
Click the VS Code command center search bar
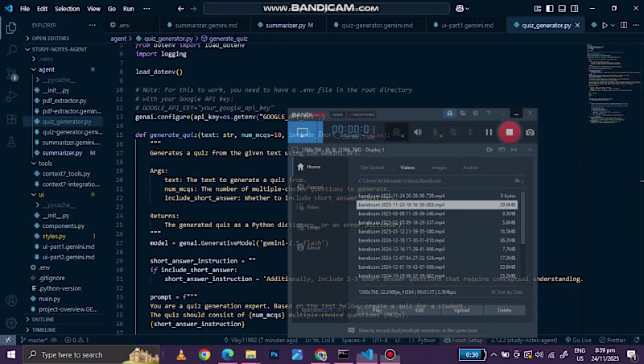click(326, 8)
